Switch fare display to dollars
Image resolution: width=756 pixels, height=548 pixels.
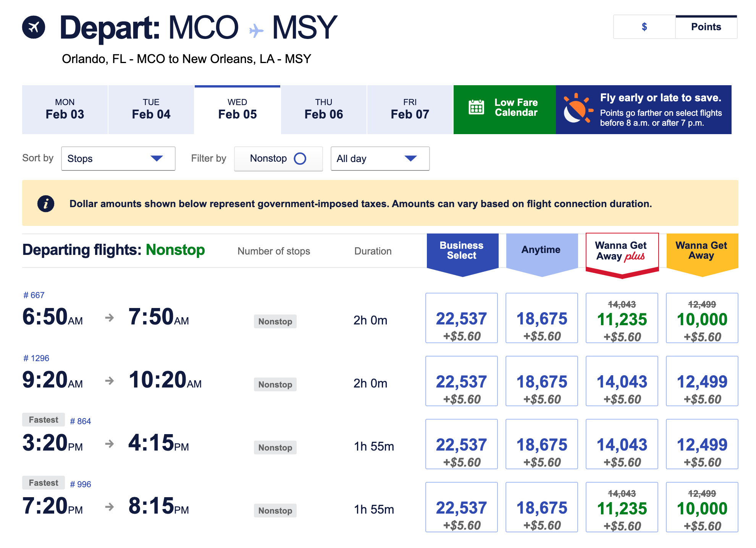tap(644, 27)
